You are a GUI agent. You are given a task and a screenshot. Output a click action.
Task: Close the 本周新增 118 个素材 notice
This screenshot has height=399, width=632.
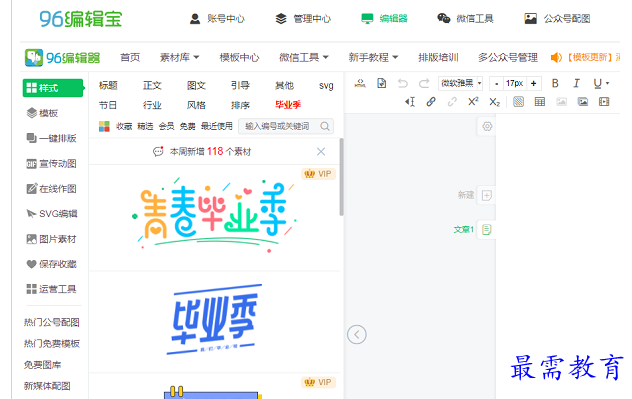pyautogui.click(x=321, y=152)
